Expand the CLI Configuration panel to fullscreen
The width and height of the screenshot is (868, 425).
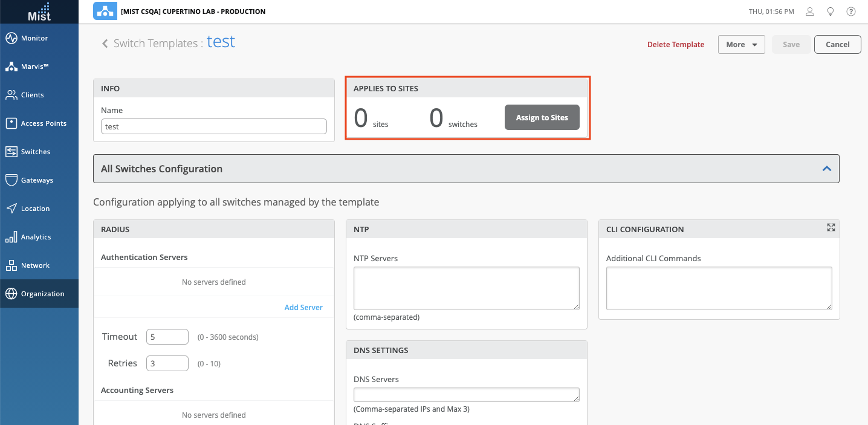(831, 227)
